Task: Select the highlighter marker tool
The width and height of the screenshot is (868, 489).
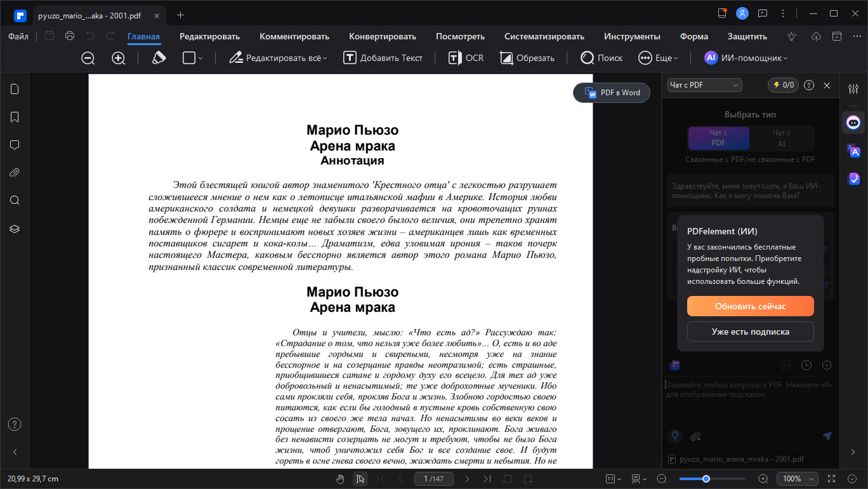Action: point(159,58)
